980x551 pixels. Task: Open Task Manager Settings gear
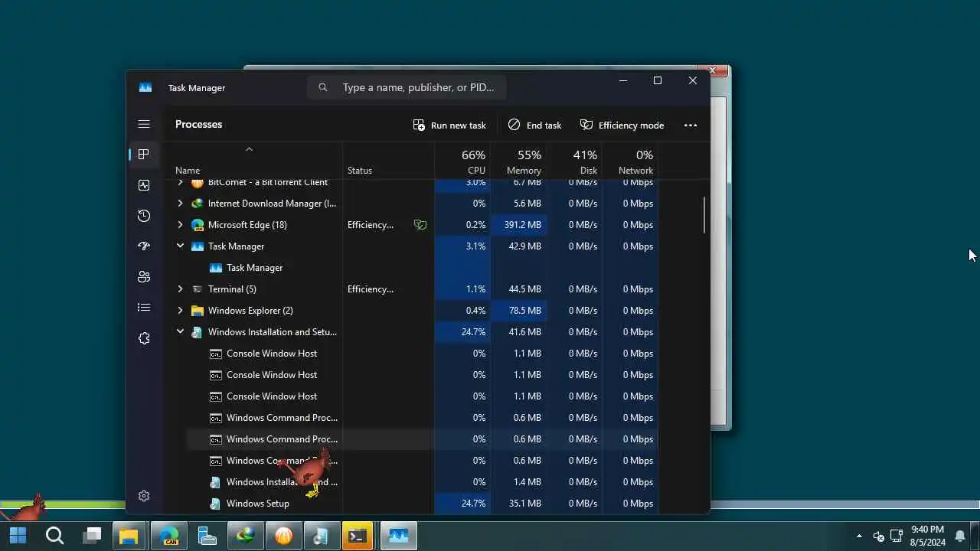click(144, 496)
